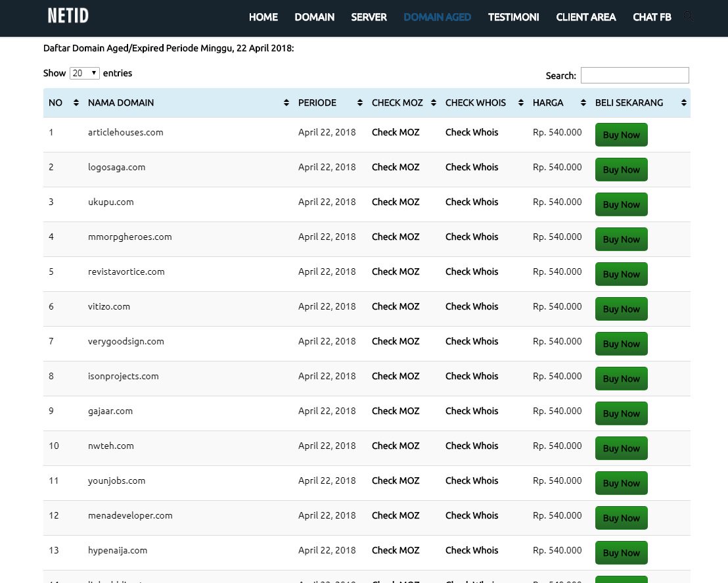Check Whois for younjobs.com
Image resolution: width=728 pixels, height=583 pixels.
472,481
